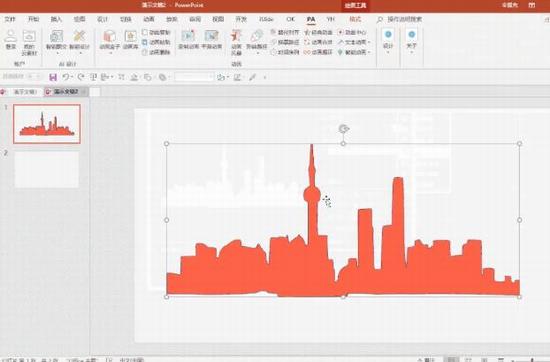Click 动画粘贴 paste animation

tap(156, 42)
